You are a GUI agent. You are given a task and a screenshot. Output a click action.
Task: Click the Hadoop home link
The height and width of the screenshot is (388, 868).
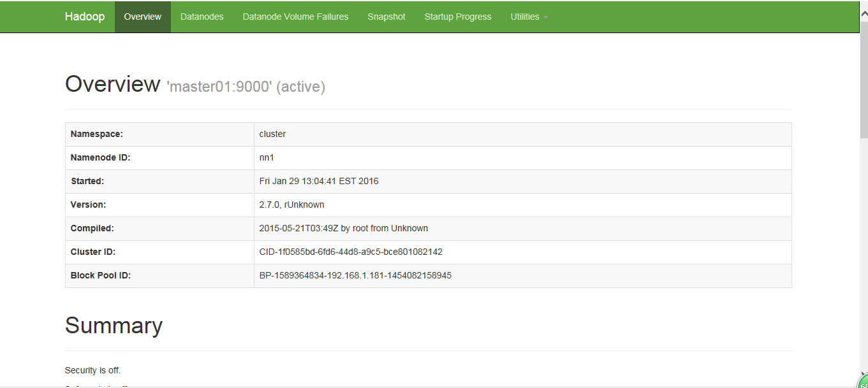tap(85, 17)
